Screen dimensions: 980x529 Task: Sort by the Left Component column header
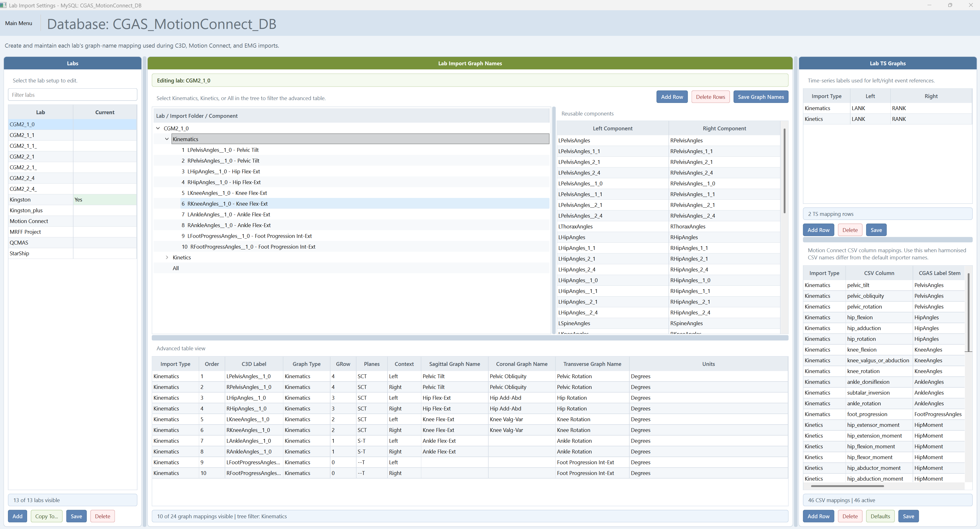tap(612, 129)
